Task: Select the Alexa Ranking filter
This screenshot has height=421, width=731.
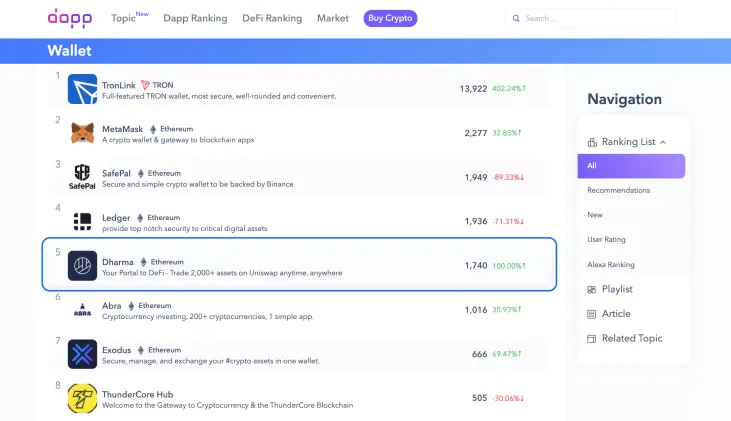Action: coord(611,264)
